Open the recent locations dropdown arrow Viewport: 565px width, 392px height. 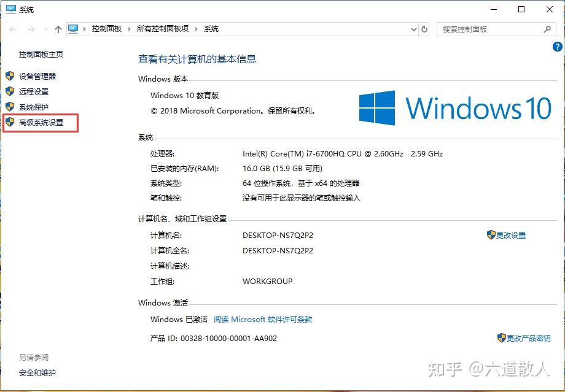point(45,29)
